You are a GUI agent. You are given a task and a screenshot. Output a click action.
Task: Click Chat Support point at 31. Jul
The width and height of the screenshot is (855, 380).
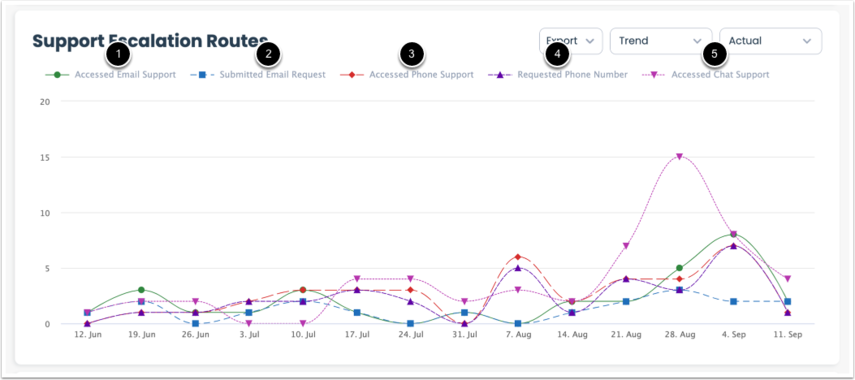[x=465, y=301]
